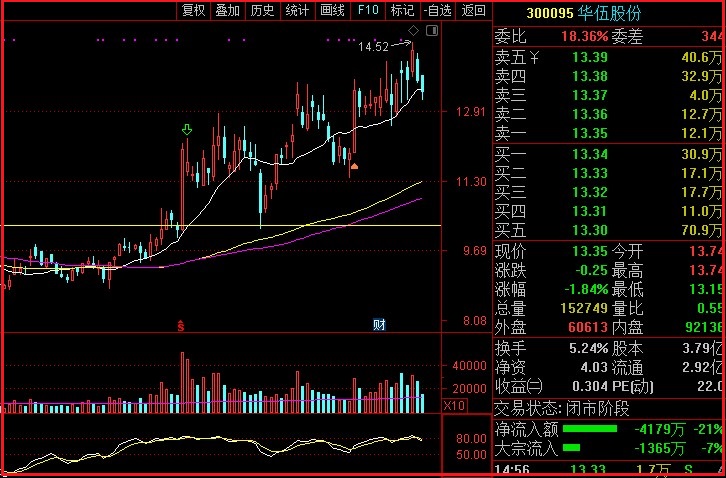Select 买五 price 13.30
The image size is (726, 478).
pos(590,230)
